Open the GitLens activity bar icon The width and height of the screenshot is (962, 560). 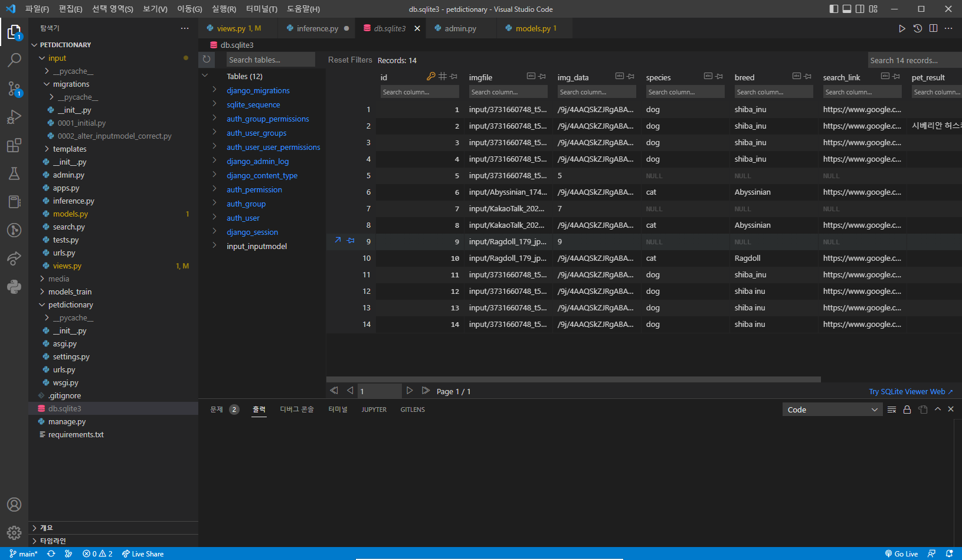(14, 230)
